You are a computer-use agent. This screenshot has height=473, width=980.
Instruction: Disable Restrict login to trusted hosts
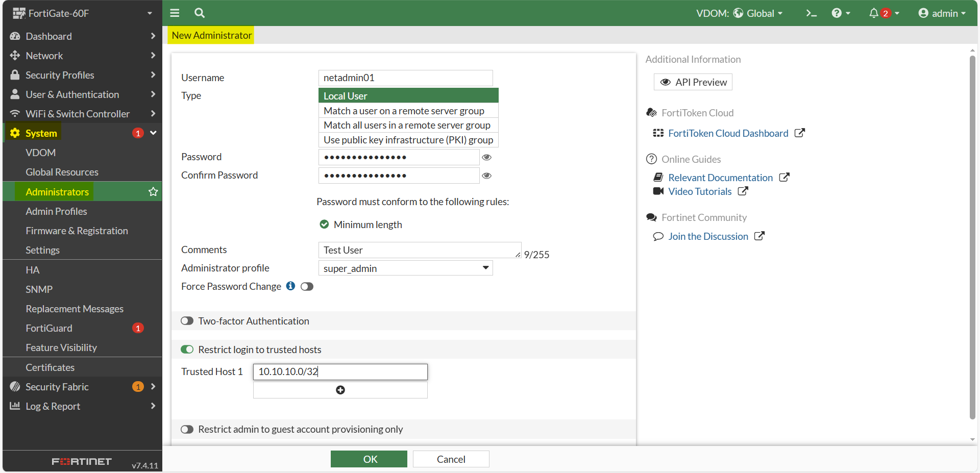pyautogui.click(x=187, y=350)
